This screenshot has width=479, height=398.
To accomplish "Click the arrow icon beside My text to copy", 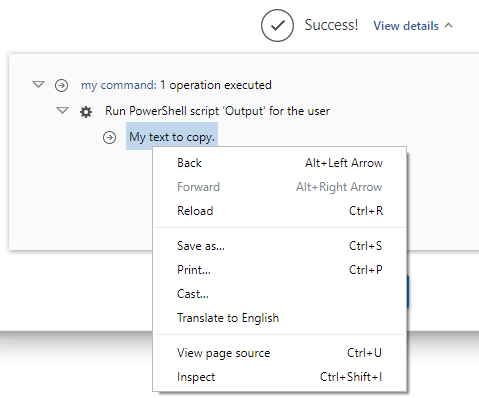I will tap(110, 137).
